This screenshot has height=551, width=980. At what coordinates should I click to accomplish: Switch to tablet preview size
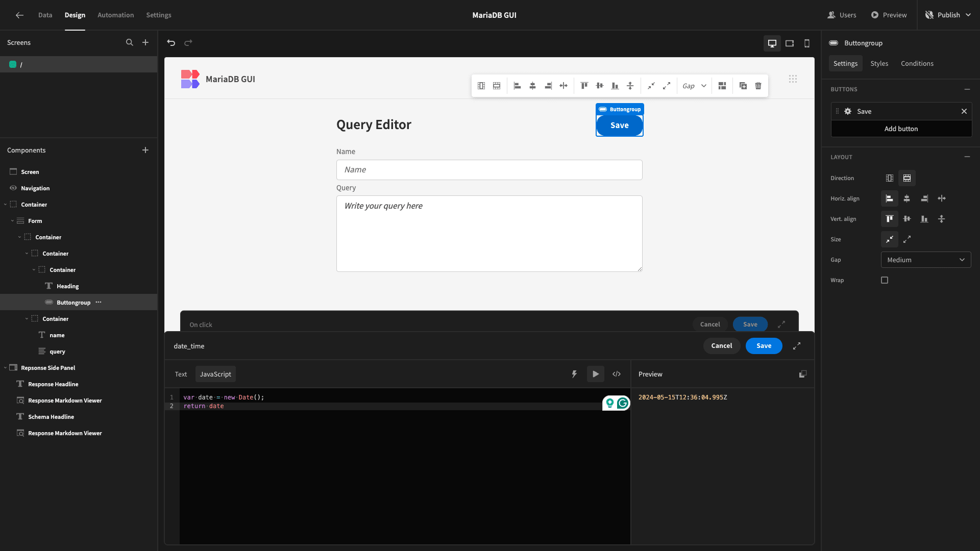coord(790,43)
